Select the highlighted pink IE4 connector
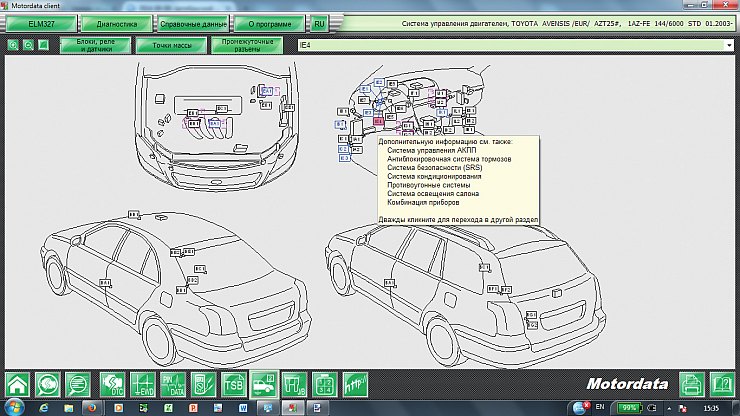 coord(378,121)
